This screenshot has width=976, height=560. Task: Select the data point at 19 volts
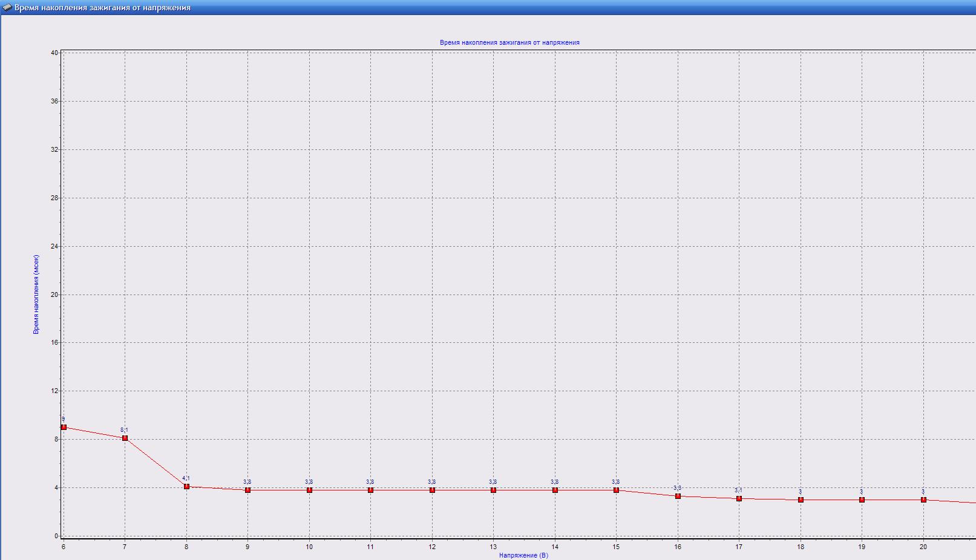pos(862,500)
